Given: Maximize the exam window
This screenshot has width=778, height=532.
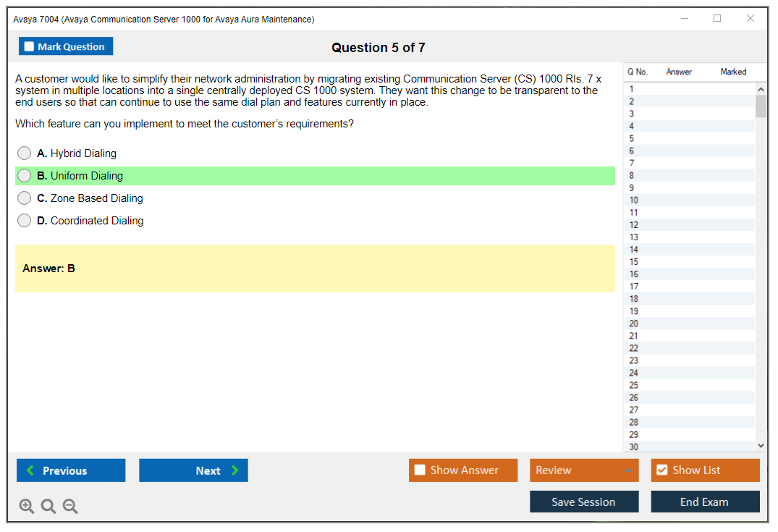Looking at the screenshot, I should [x=717, y=19].
